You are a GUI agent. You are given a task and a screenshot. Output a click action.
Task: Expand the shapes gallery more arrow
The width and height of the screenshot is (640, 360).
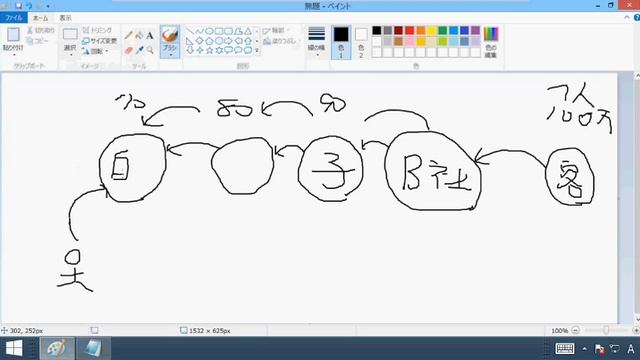coord(257,50)
